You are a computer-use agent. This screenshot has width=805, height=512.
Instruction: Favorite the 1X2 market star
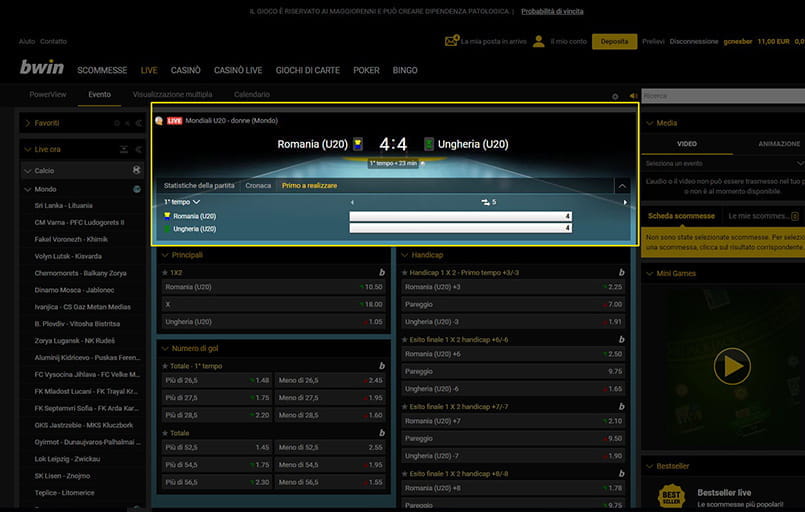[165, 273]
